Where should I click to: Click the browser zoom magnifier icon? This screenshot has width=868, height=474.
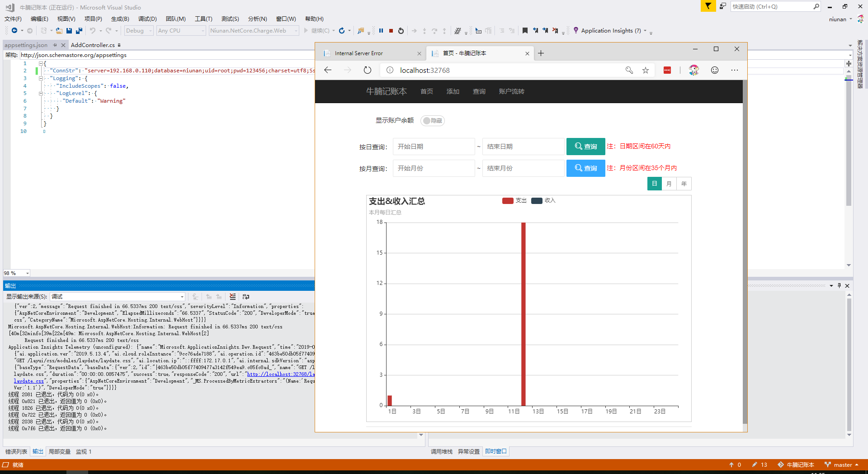click(629, 70)
